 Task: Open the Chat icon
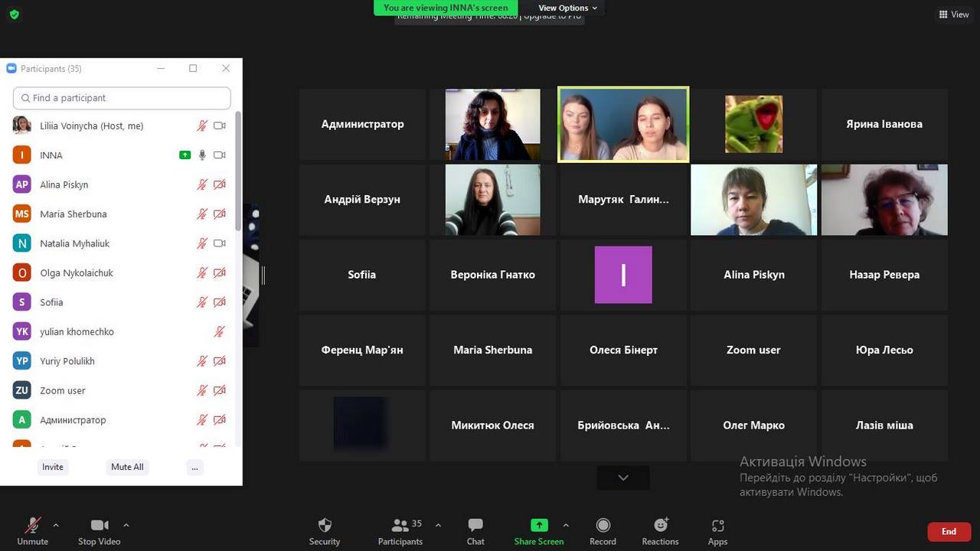pos(475,525)
